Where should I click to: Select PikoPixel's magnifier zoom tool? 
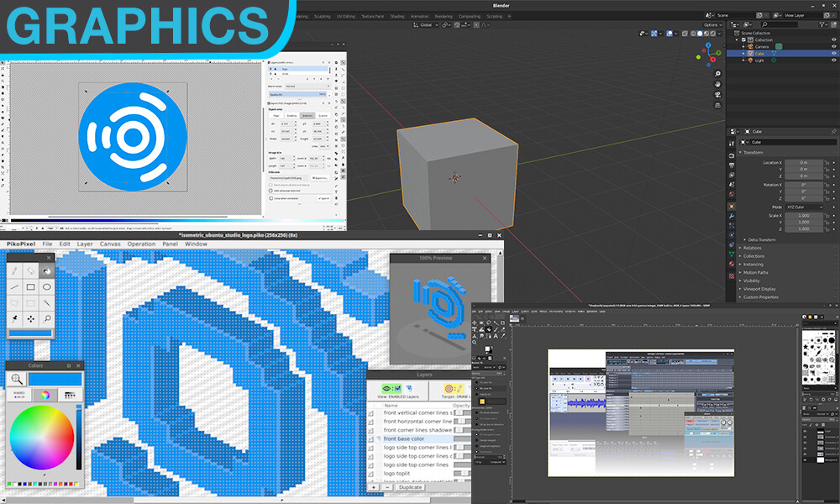click(x=46, y=319)
